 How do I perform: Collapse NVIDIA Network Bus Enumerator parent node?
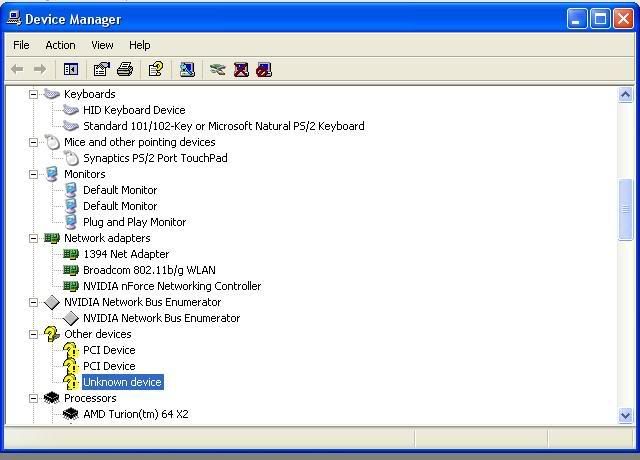[33, 302]
